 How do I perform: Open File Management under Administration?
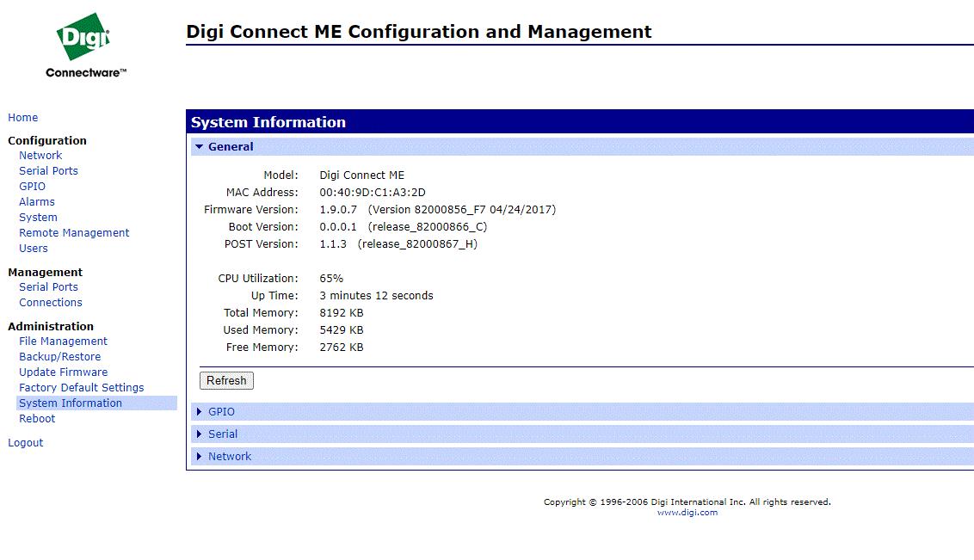coord(63,341)
